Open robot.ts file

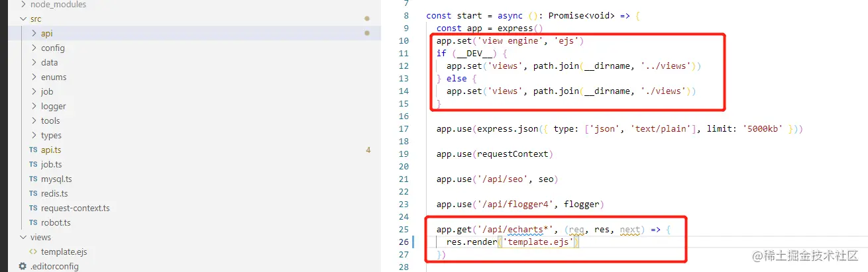point(56,223)
